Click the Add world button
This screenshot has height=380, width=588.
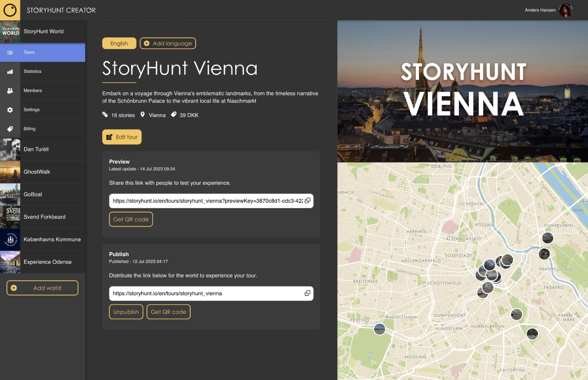click(x=42, y=288)
